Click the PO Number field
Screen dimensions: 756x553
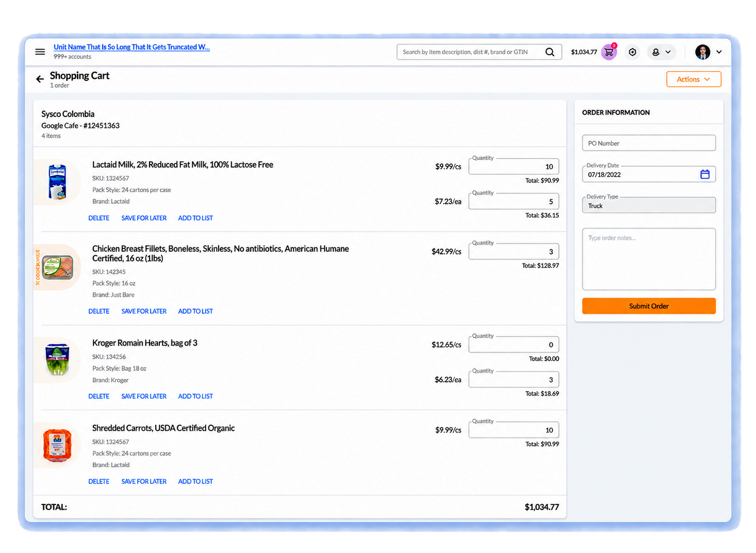(x=649, y=143)
